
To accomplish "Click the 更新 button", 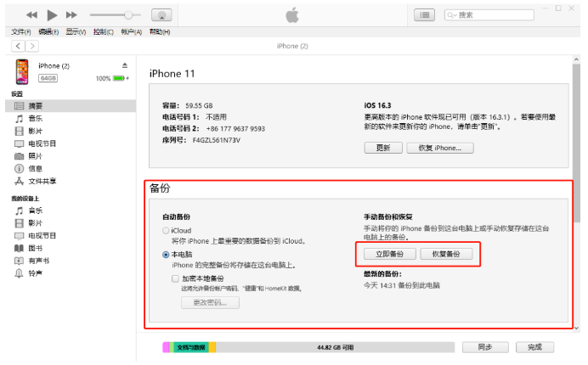I will (x=383, y=148).
